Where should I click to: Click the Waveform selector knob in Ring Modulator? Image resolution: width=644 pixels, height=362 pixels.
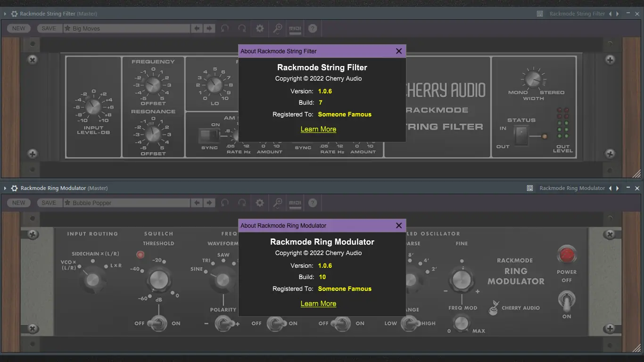pyautogui.click(x=222, y=280)
